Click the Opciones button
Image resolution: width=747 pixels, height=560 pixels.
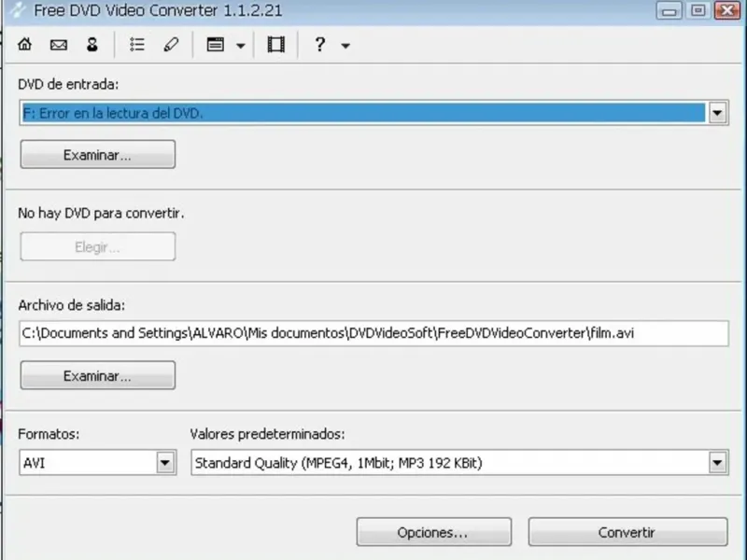[434, 532]
